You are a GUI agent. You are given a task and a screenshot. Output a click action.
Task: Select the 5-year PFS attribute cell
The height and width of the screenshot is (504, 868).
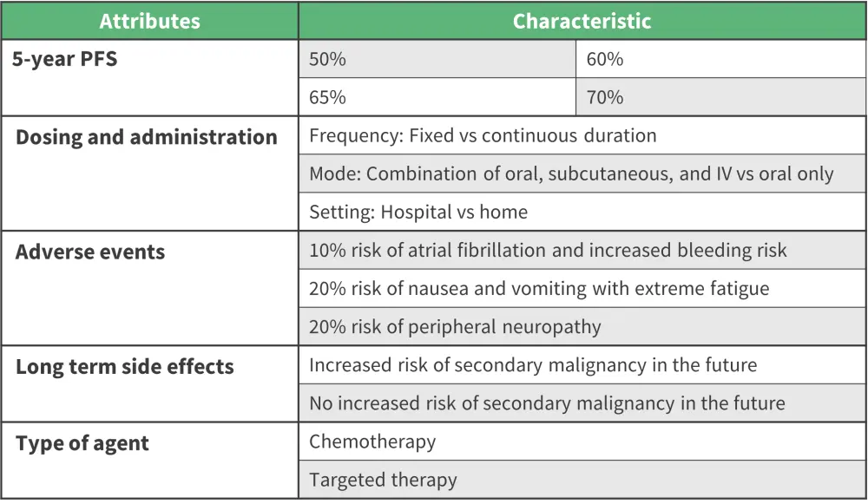65,62
